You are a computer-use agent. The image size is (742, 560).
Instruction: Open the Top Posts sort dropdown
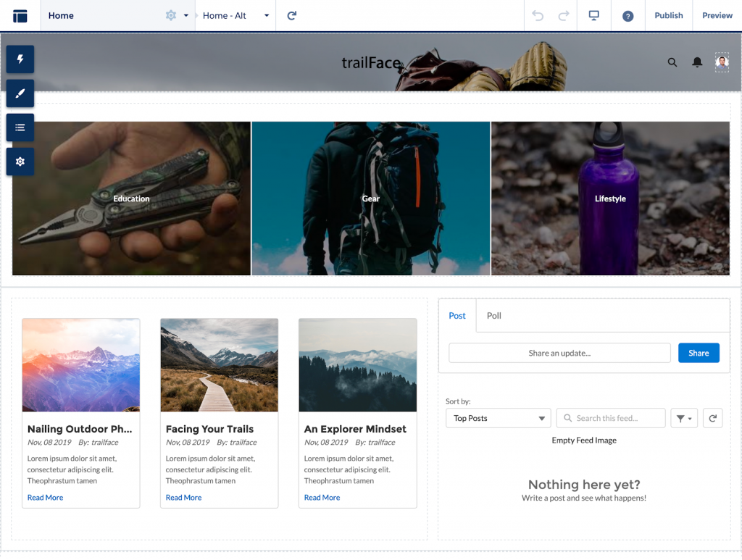point(498,418)
